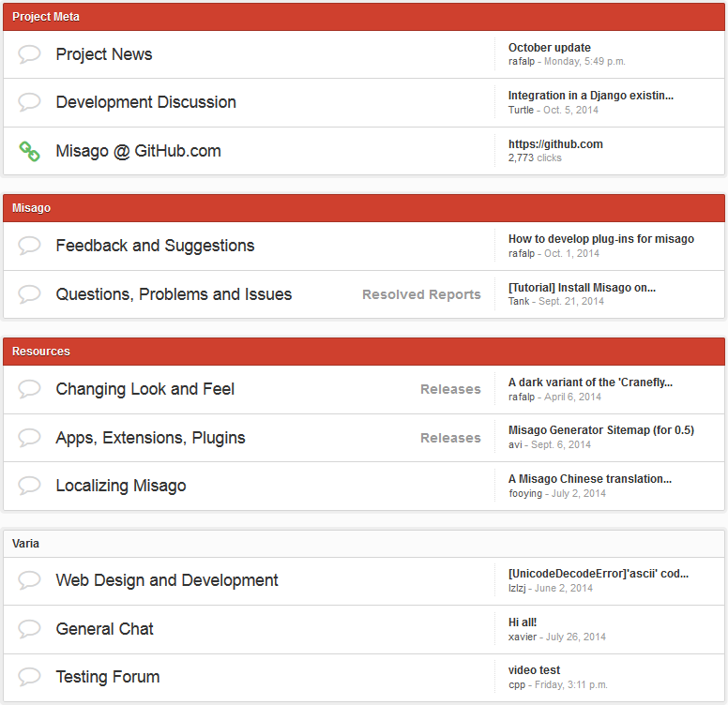The height and width of the screenshot is (705, 728).
Task: Open the video test thread
Action: point(535,670)
